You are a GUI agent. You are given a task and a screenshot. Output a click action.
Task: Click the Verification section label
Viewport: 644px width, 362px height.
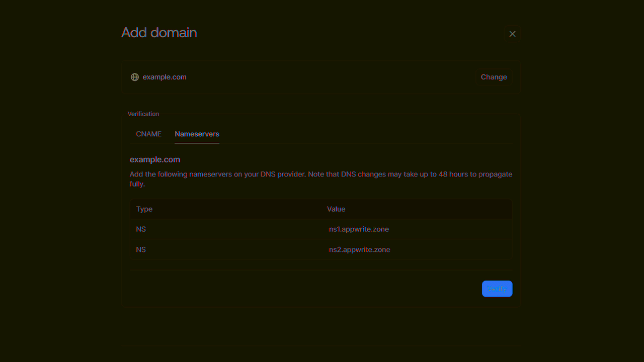[143, 114]
